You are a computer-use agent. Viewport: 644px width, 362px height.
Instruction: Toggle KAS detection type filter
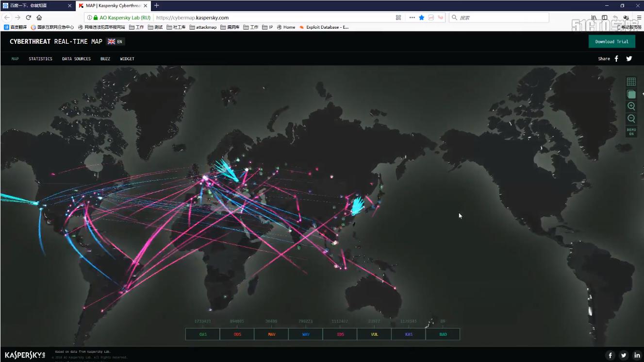pyautogui.click(x=409, y=334)
